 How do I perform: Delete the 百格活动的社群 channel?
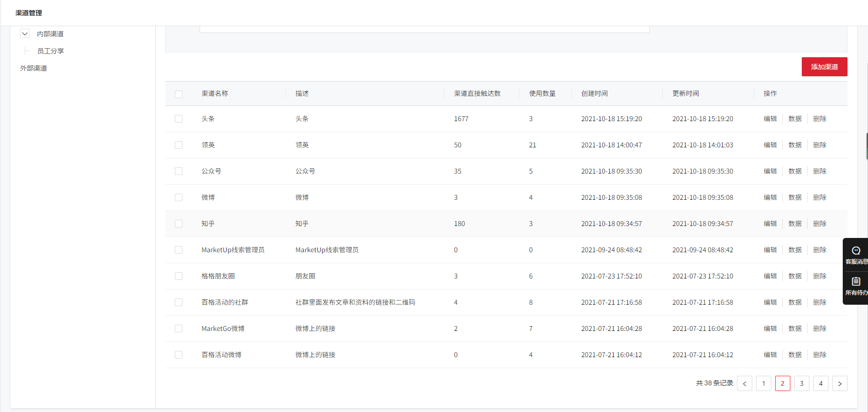point(820,302)
